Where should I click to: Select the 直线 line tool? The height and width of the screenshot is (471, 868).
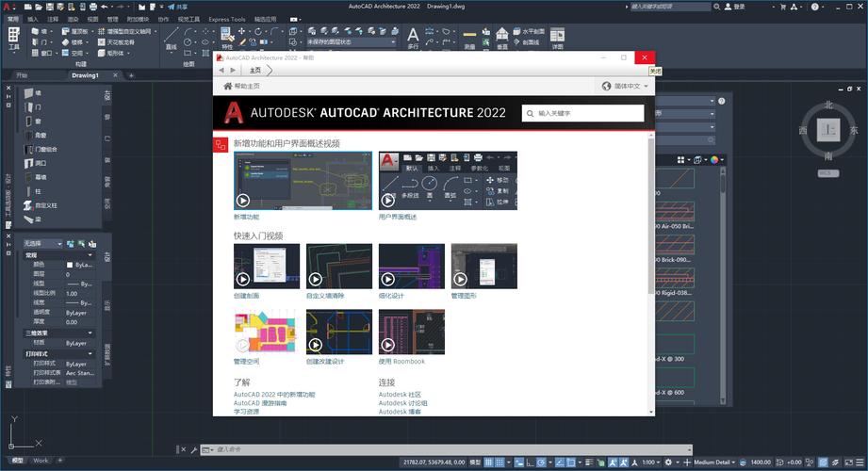point(172,38)
